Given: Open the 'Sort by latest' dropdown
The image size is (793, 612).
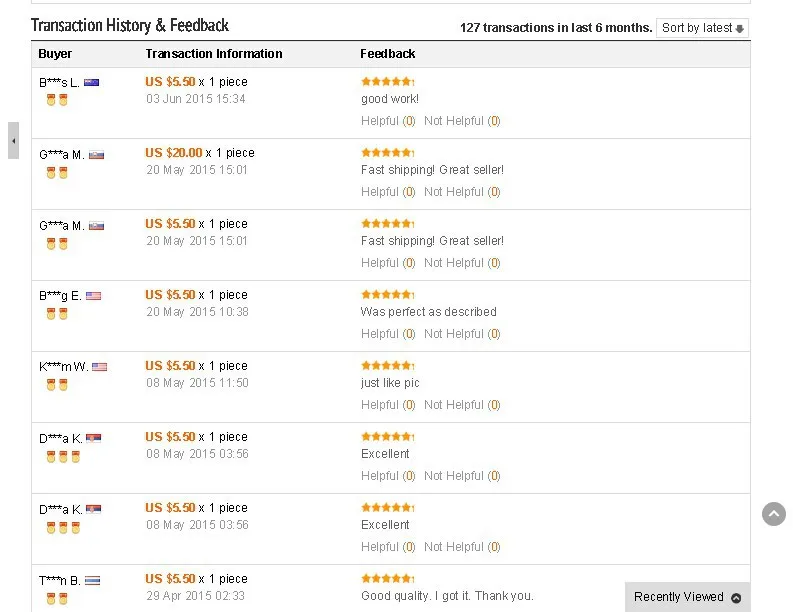Looking at the screenshot, I should coord(703,28).
